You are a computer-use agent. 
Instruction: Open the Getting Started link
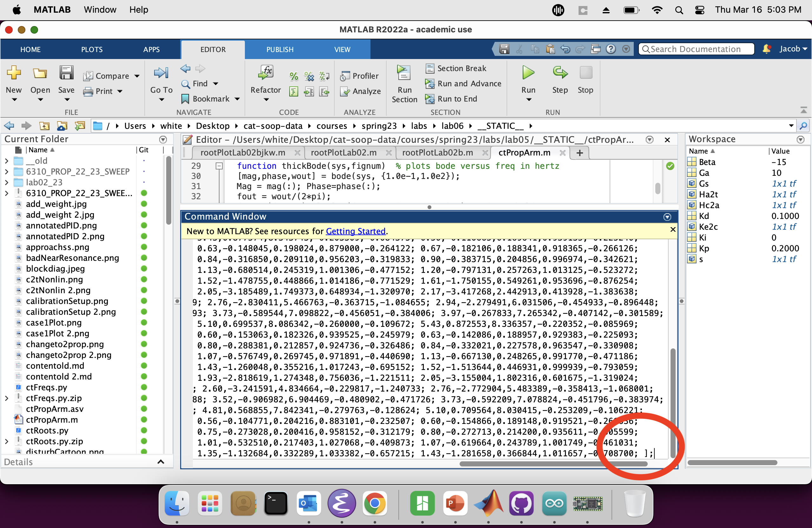(356, 231)
